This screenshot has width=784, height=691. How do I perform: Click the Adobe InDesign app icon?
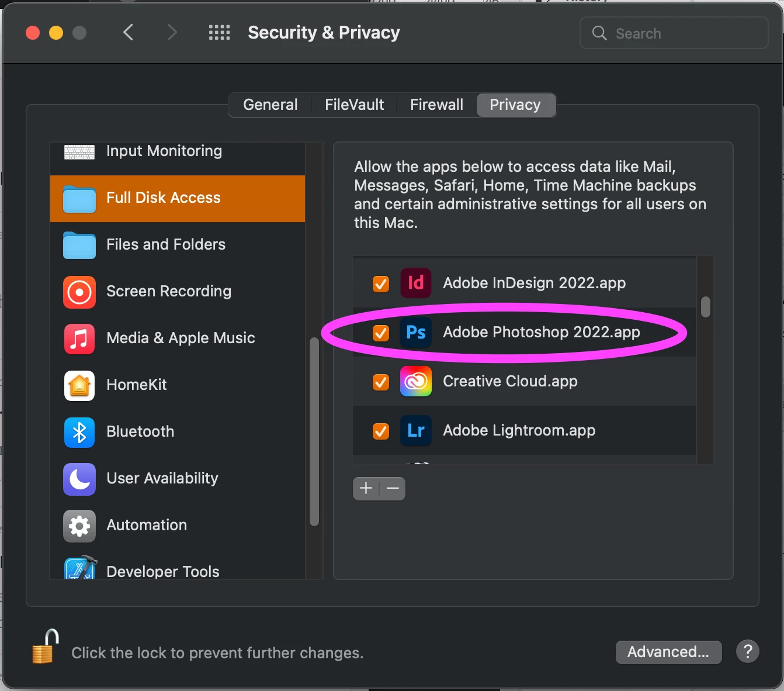[x=416, y=283]
